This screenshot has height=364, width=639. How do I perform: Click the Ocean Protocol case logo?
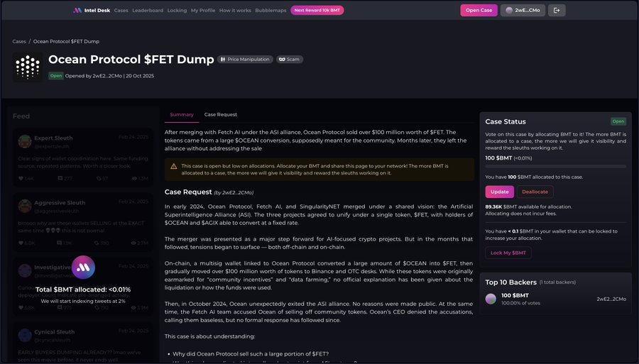pos(27,66)
